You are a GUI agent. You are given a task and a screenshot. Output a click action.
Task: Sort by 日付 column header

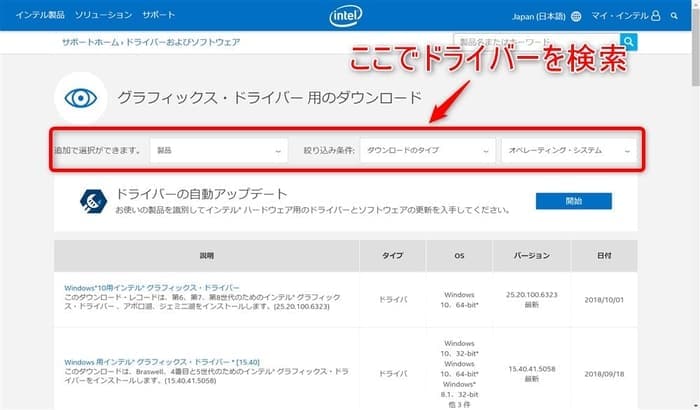tap(604, 256)
